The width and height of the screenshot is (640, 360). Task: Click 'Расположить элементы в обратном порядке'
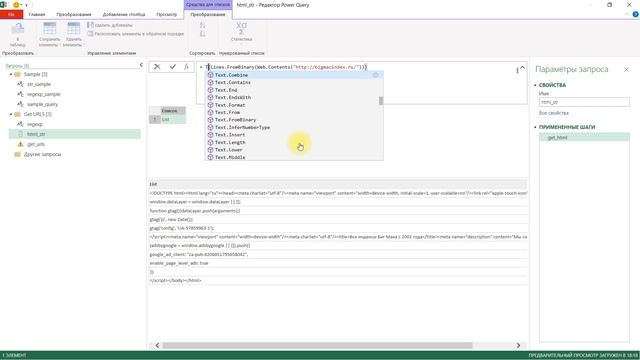click(136, 34)
